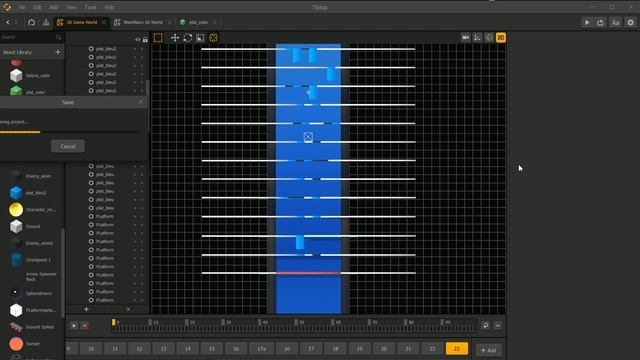Select scene button 14
This screenshot has height=360, width=640.
coord(188,349)
